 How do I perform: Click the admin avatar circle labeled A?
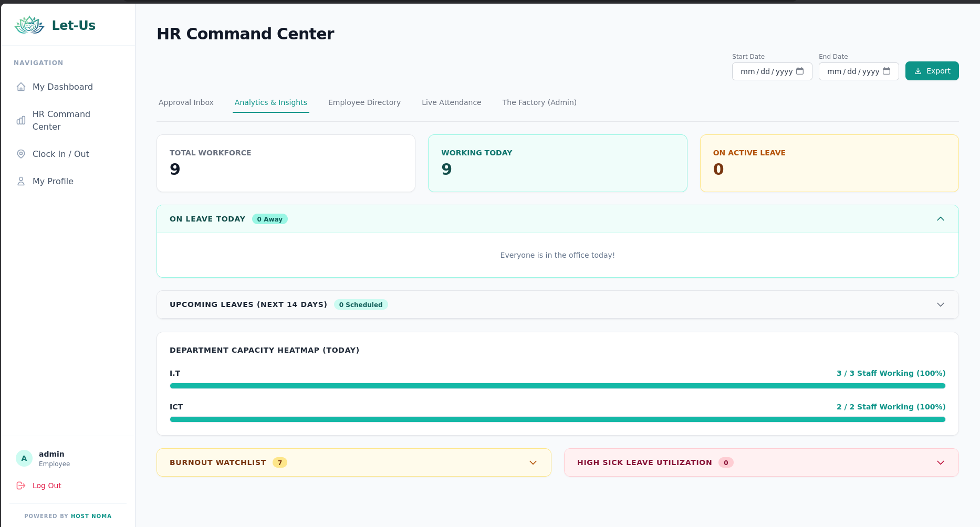click(x=24, y=458)
